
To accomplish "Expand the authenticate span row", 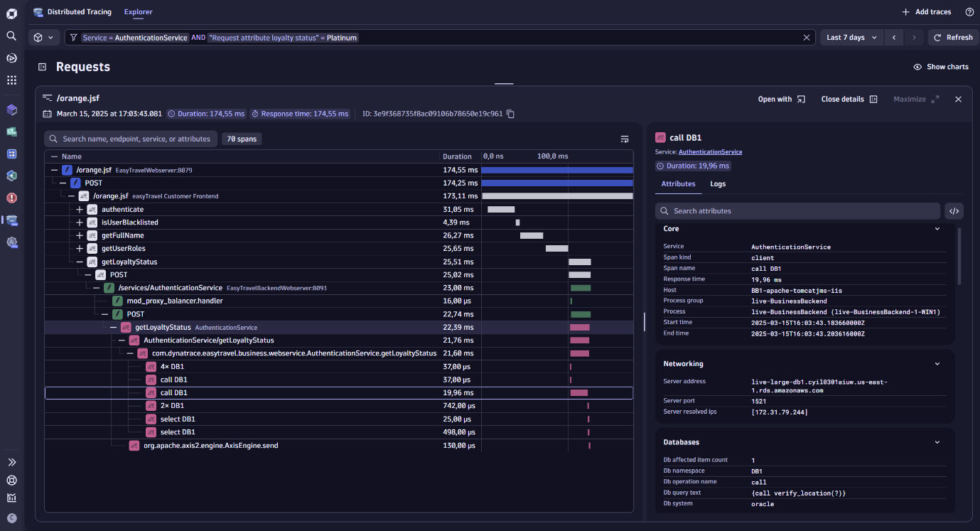I will [78, 209].
